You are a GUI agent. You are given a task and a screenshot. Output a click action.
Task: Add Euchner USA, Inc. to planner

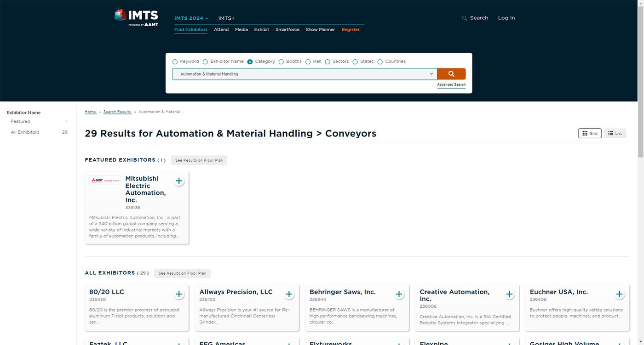coord(620,294)
